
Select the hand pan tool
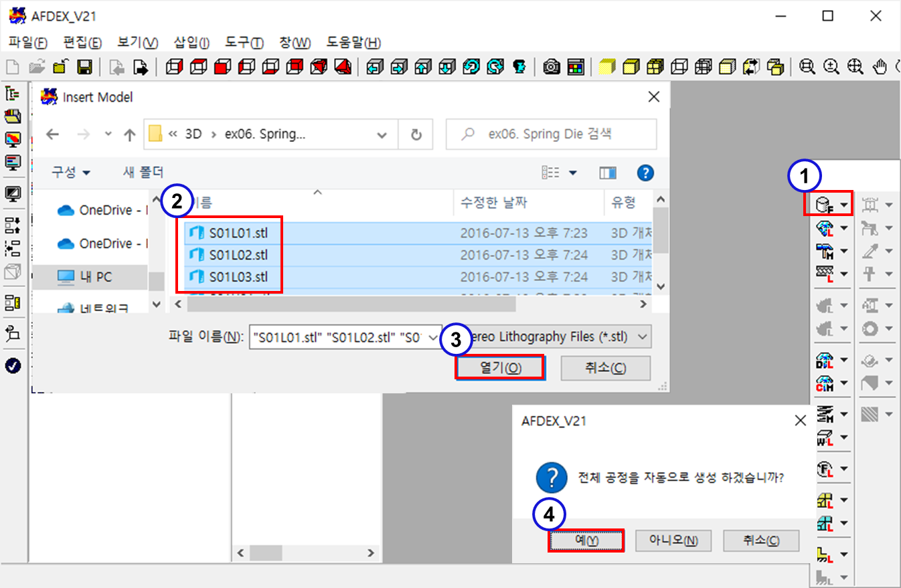point(881,67)
